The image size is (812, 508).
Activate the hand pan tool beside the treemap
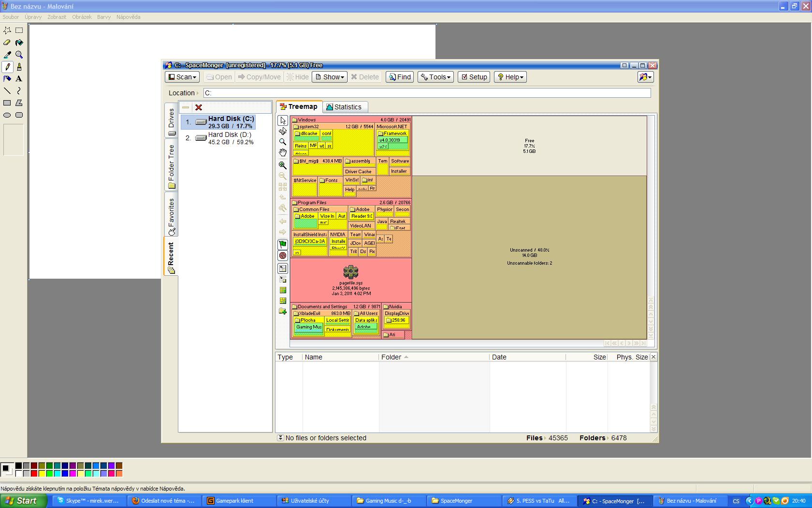point(283,153)
